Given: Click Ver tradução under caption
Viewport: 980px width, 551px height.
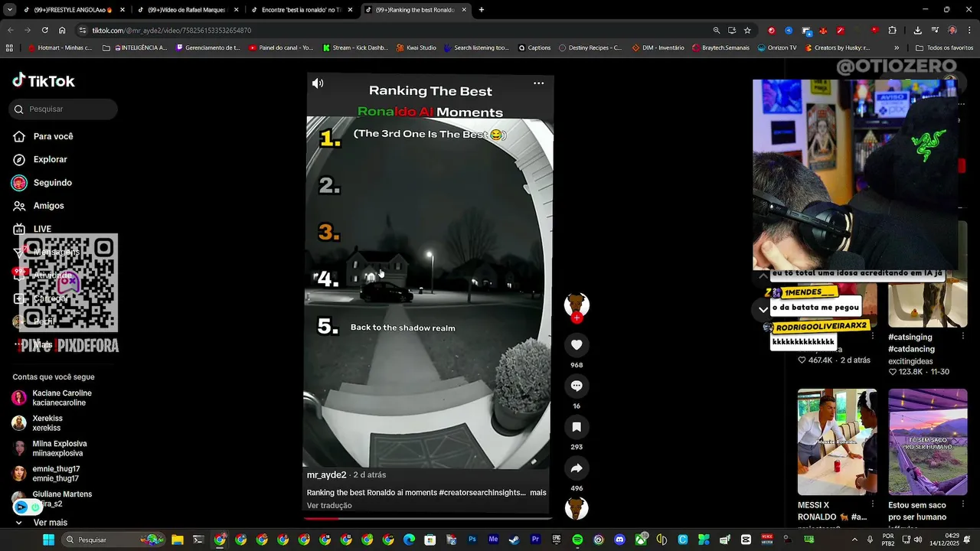Looking at the screenshot, I should [x=329, y=506].
